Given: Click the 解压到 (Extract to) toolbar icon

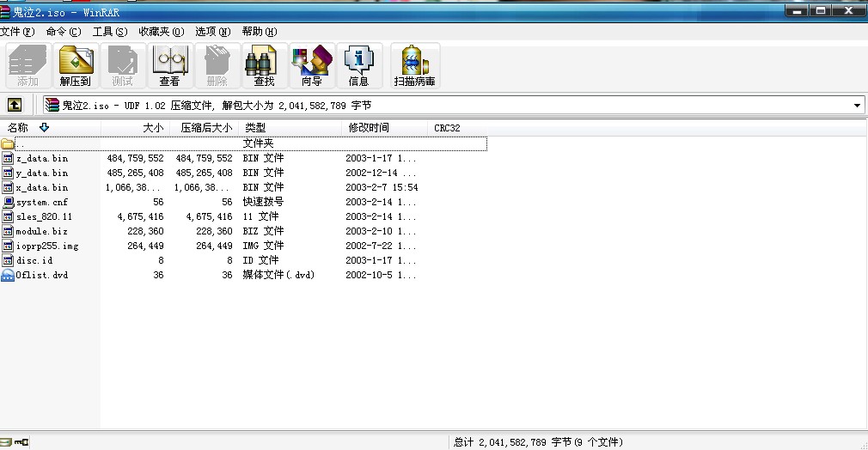Looking at the screenshot, I should coord(76,66).
